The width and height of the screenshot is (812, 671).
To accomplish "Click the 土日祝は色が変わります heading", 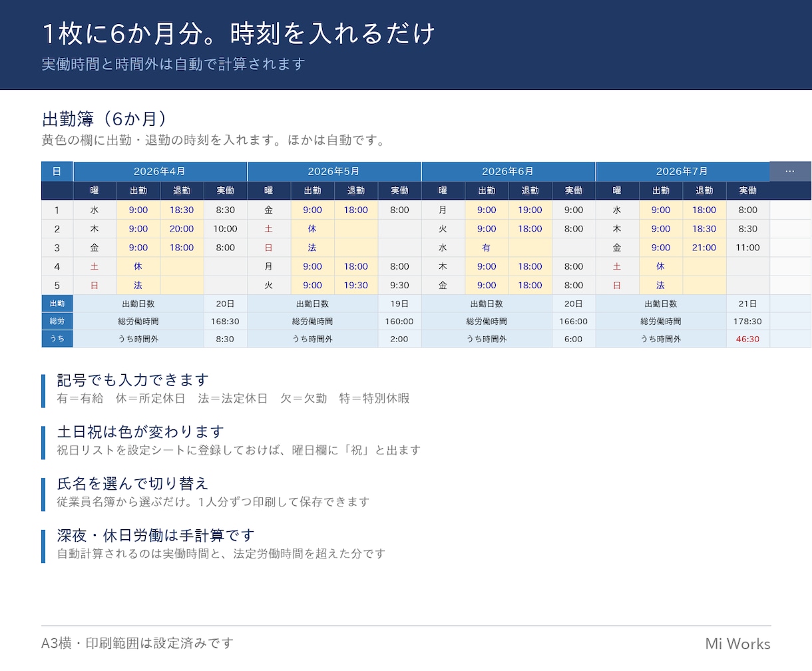I will (140, 432).
